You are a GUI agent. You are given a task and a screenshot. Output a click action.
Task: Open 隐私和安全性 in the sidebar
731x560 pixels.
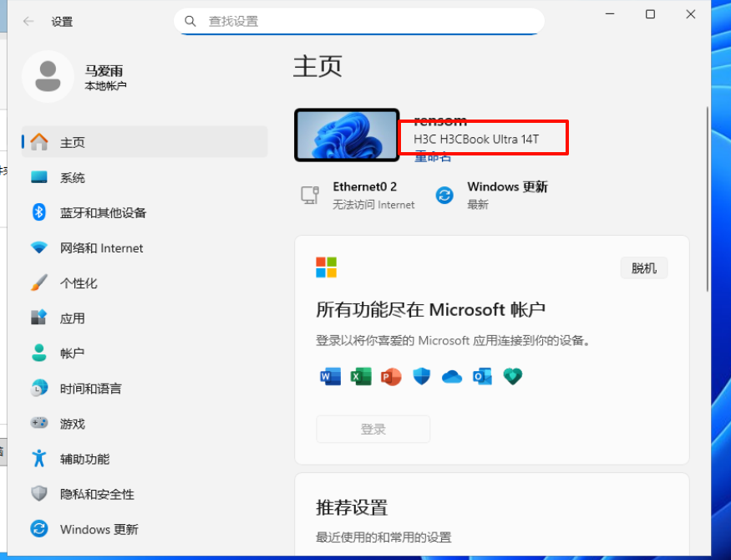coord(145,494)
